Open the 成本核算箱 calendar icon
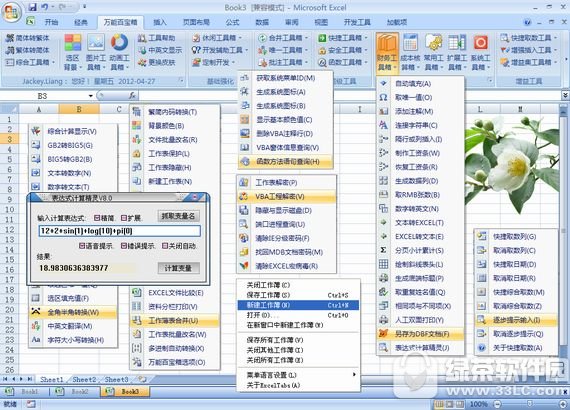 coord(410,43)
